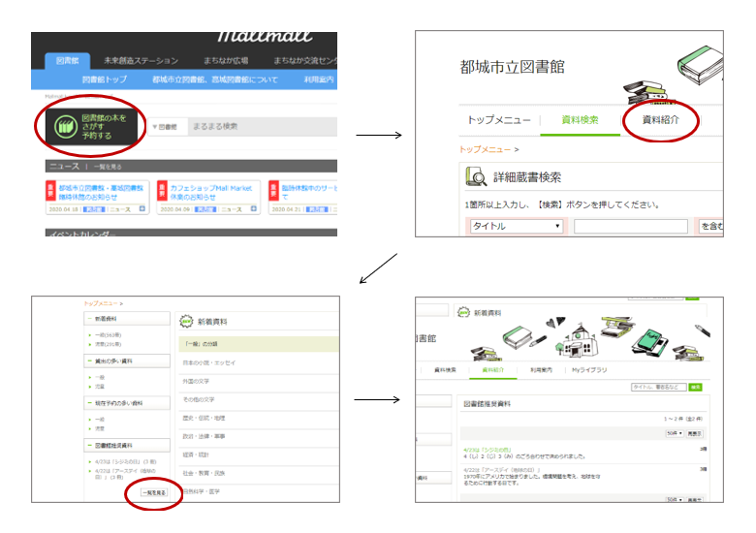Click green 検索 button beside タイトル、著者名など field
Viewport: 756px width, 533px height.
695,387
